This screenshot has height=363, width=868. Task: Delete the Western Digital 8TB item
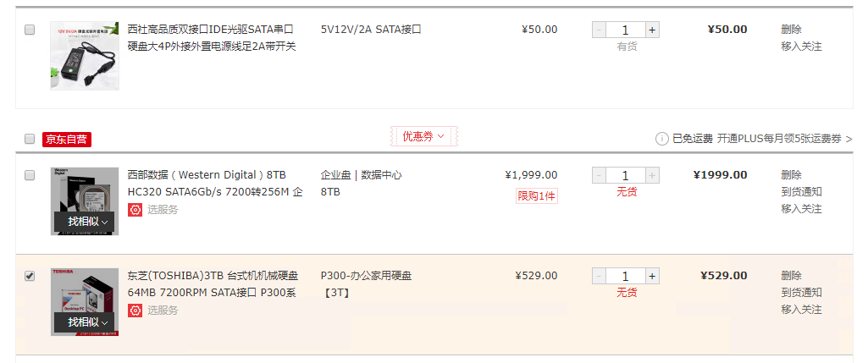click(791, 175)
